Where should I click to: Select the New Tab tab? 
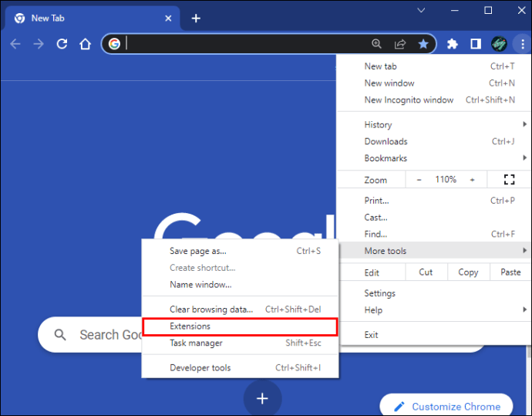click(93, 19)
